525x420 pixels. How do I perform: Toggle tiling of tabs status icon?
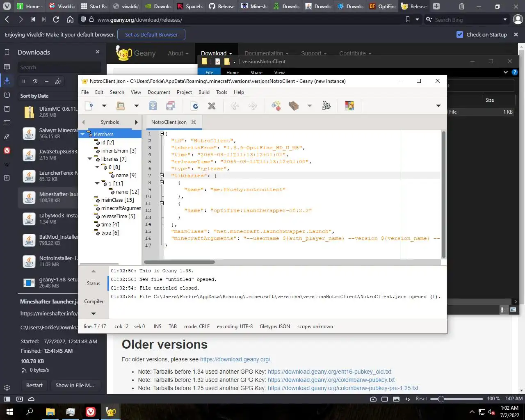[x=19, y=399]
